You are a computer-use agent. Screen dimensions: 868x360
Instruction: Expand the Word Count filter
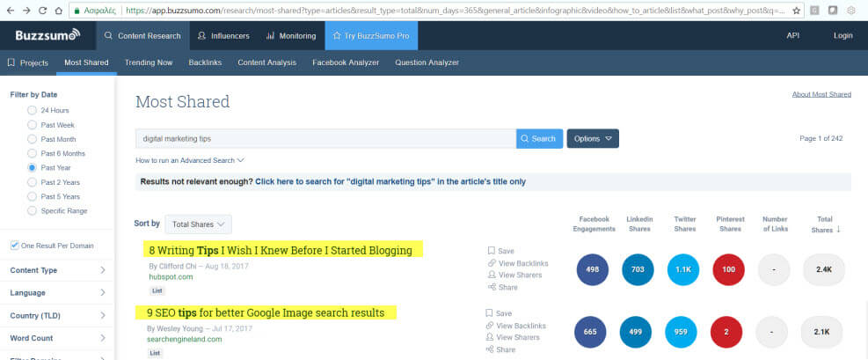57,338
